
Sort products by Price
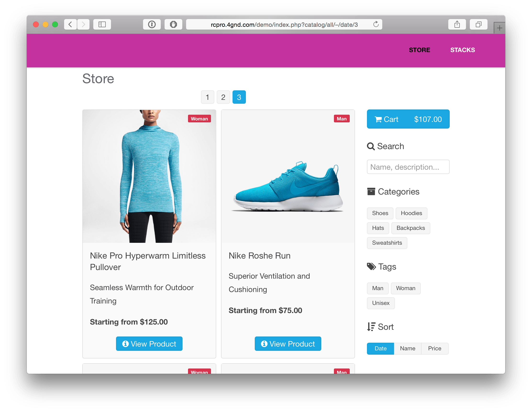click(435, 348)
